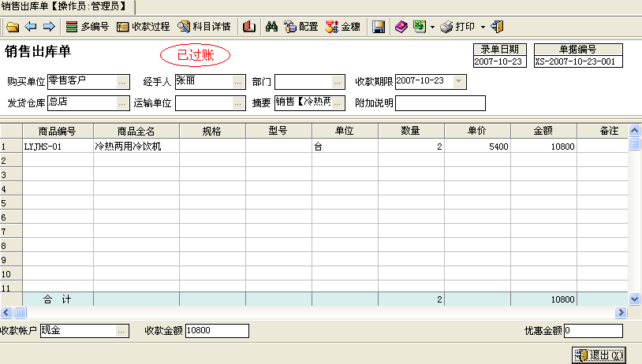
Task: Click the floppy disk save icon
Action: tap(379, 27)
